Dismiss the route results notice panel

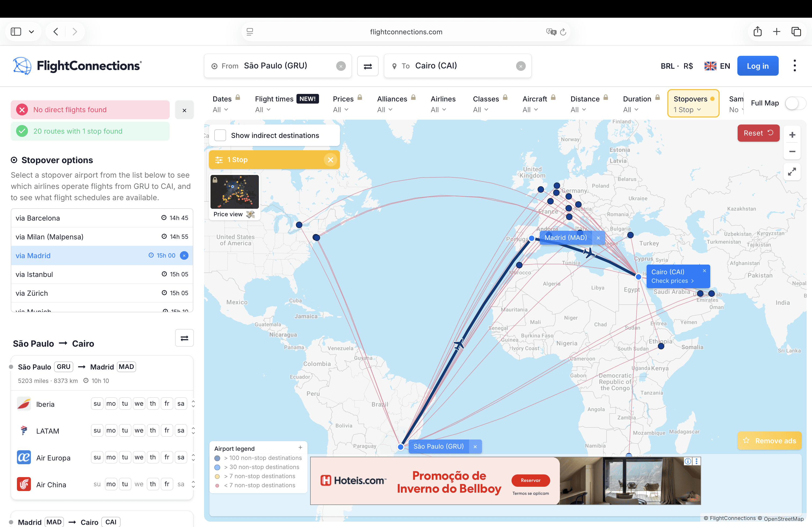click(x=184, y=110)
